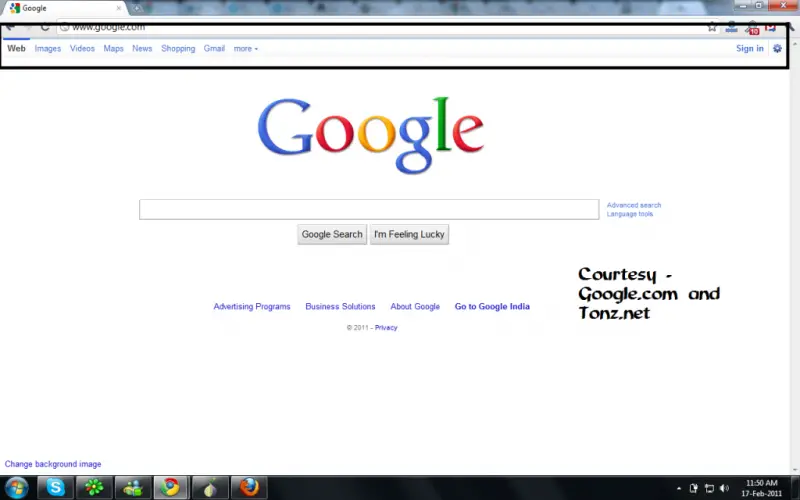Viewport: 800px width, 500px height.
Task: Click the browser back arrow
Action: 10,27
